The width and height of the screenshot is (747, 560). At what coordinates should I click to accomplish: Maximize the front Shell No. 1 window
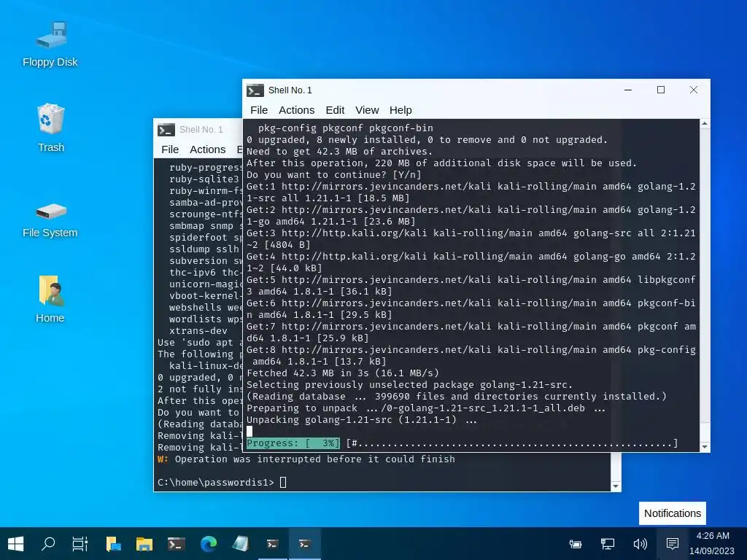tap(661, 90)
